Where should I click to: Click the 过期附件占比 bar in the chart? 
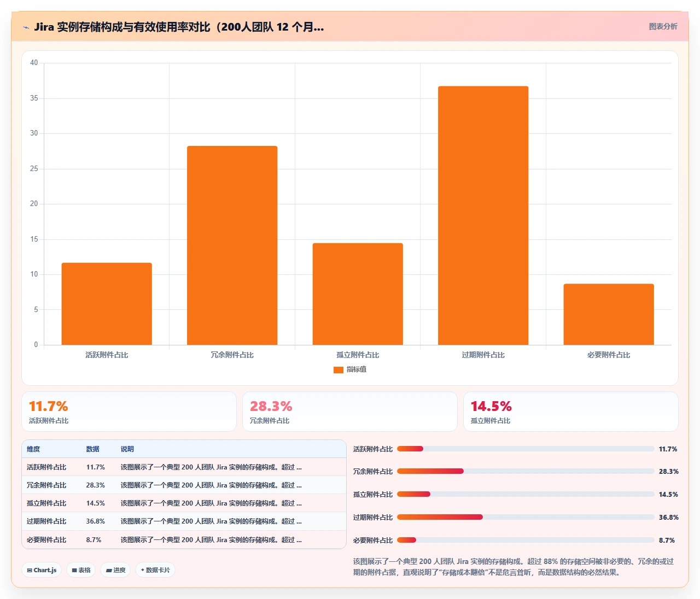(x=483, y=215)
